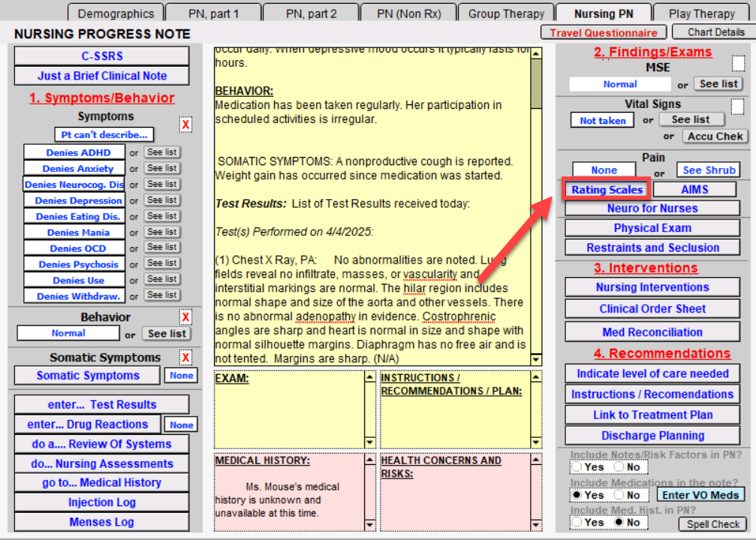Viewport: 756px width, 540px height.
Task: Open See list next to MSE Normal
Action: (718, 84)
